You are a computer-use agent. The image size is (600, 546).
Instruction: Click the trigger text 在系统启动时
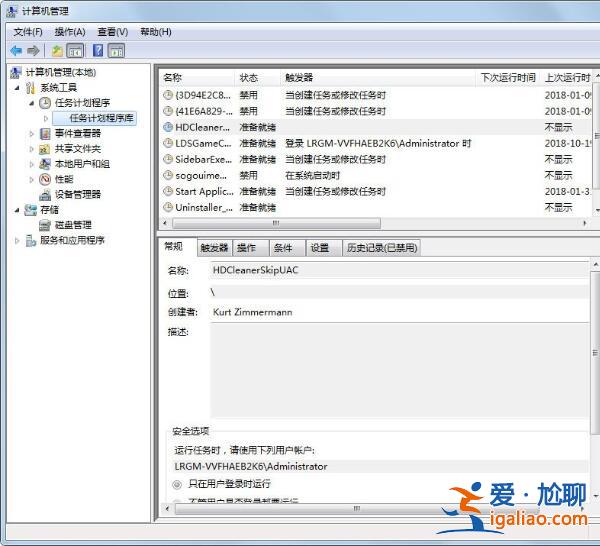(x=313, y=176)
